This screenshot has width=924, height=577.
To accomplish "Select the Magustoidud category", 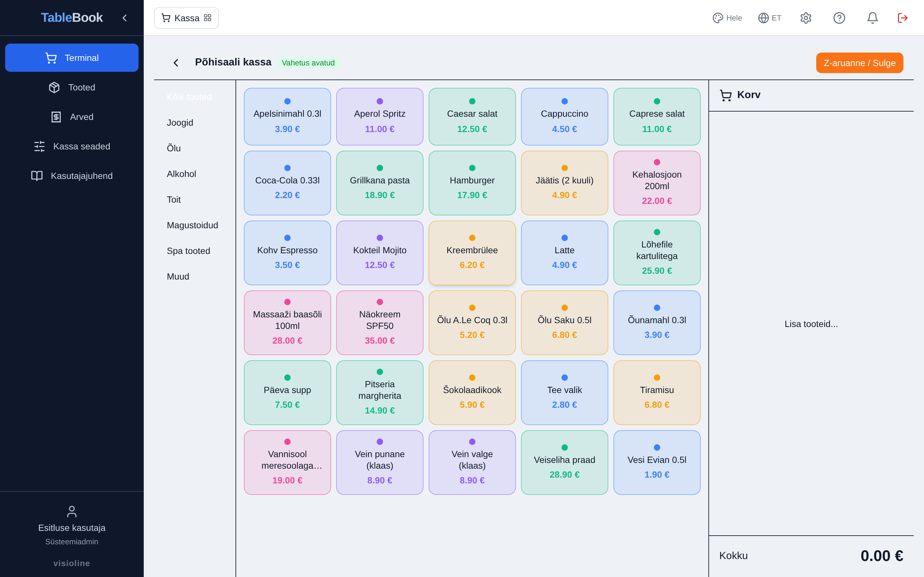I will pyautogui.click(x=193, y=225).
